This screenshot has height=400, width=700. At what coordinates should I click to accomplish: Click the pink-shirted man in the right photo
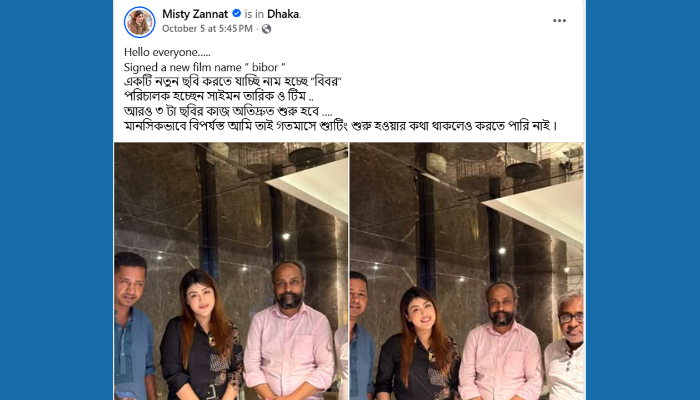point(501,342)
